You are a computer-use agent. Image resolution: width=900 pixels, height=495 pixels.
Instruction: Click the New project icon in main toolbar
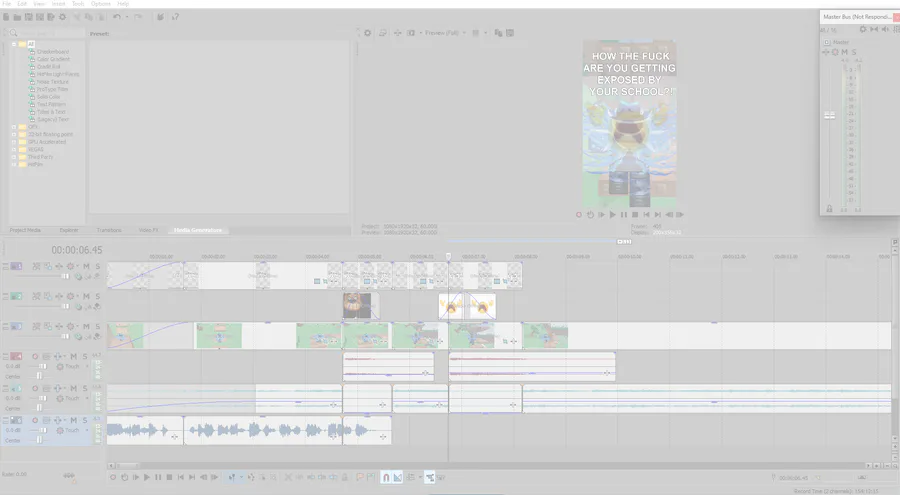[x=6, y=17]
